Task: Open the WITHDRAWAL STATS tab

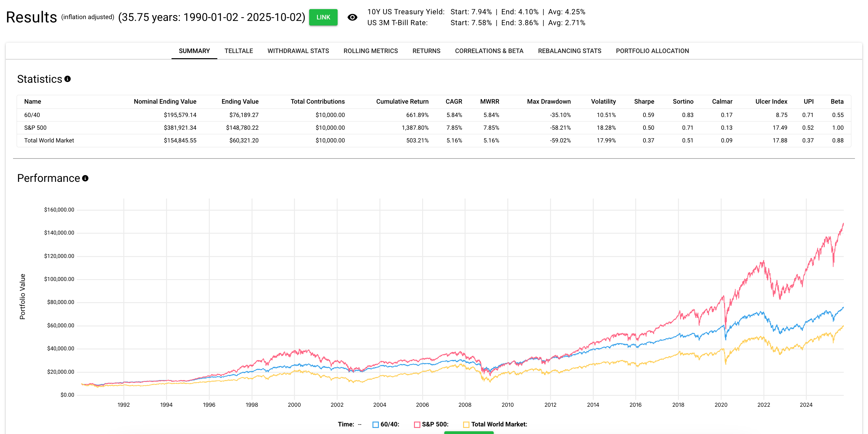Action: 298,51
